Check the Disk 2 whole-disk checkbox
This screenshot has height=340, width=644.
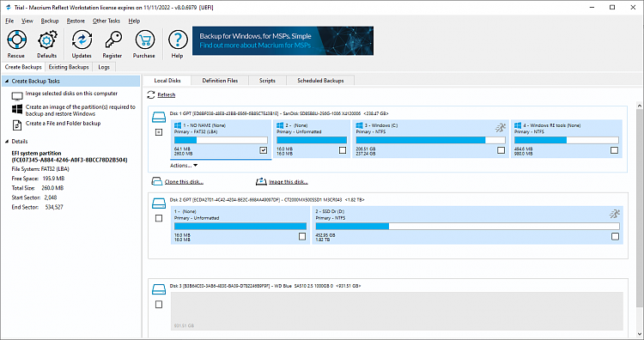point(159,218)
